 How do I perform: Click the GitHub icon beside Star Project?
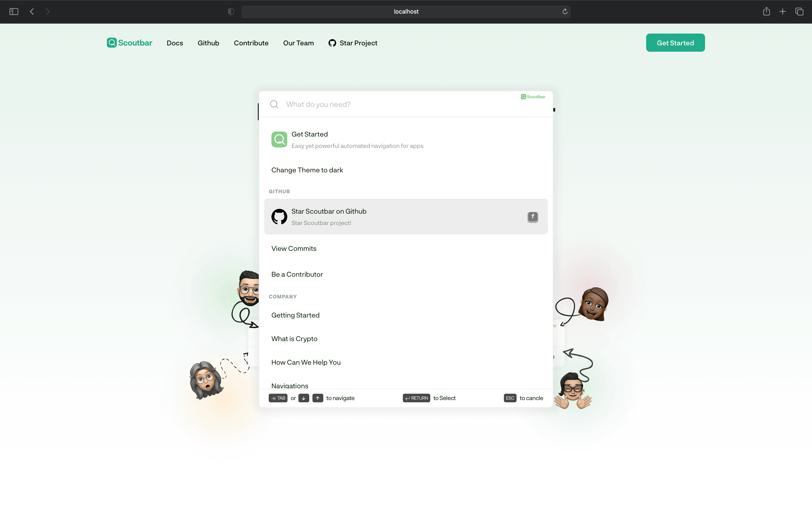pos(332,43)
